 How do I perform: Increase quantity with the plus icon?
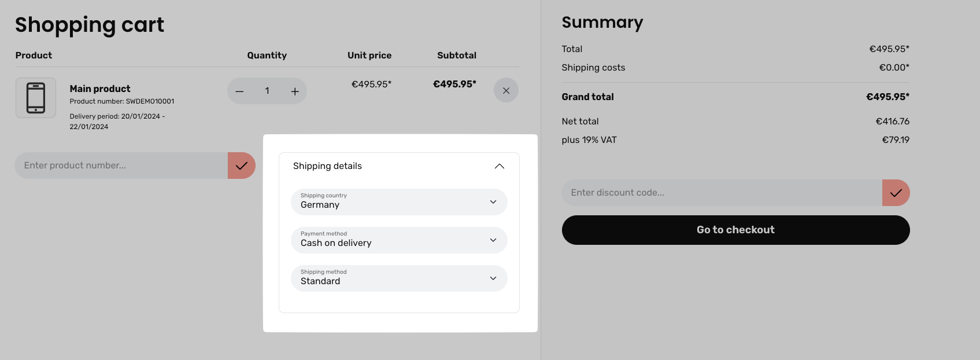[x=295, y=91]
